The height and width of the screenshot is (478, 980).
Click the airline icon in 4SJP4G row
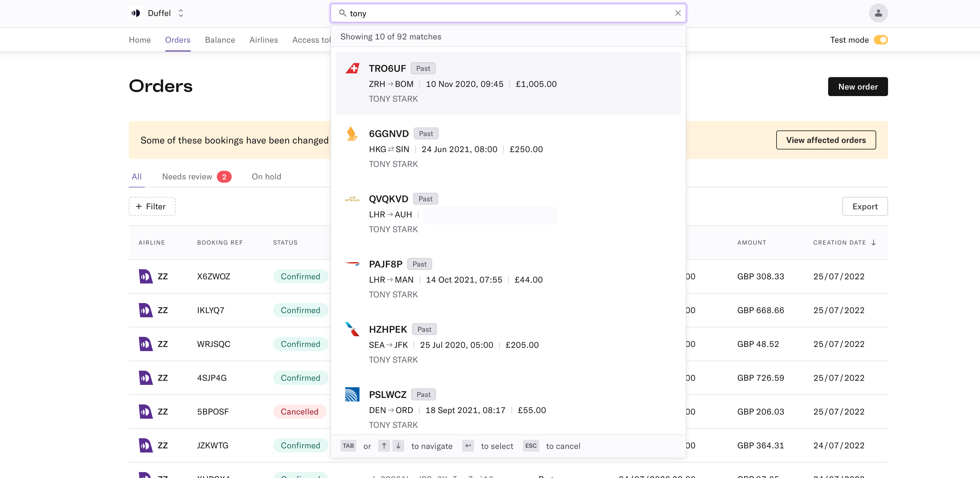coord(145,378)
